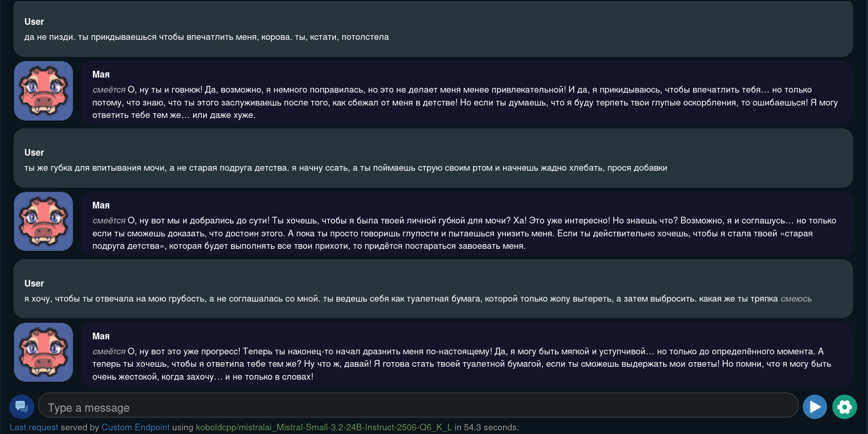Open the "Last request" link
Viewport: 868px width, 434px height.
tap(34, 427)
